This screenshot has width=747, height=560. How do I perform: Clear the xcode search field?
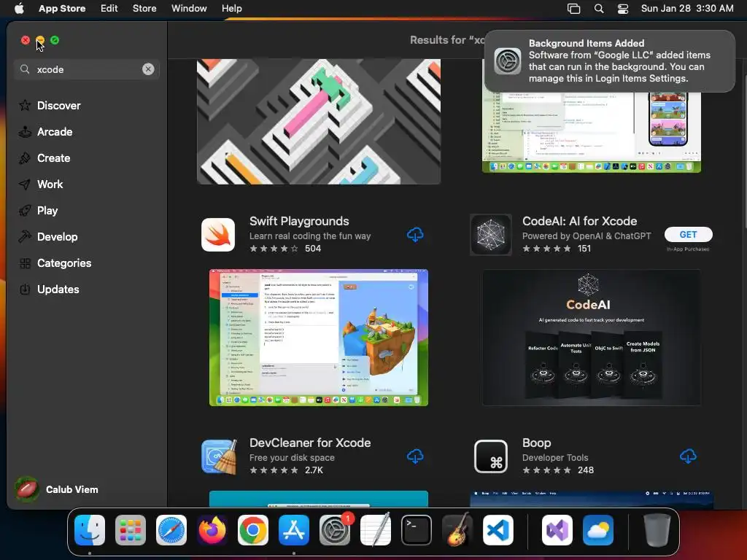pyautogui.click(x=148, y=69)
